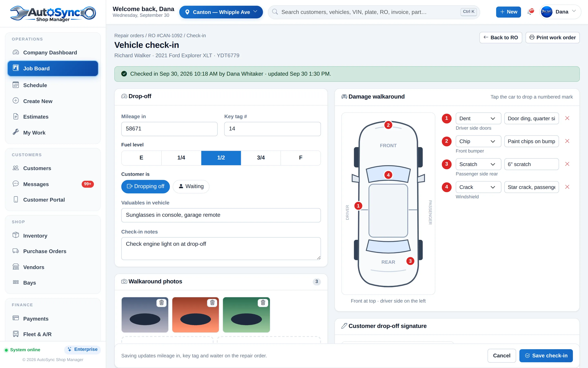Image resolution: width=588 pixels, height=368 pixels.
Task: Remove the Scratch damage row
Action: [x=567, y=164]
